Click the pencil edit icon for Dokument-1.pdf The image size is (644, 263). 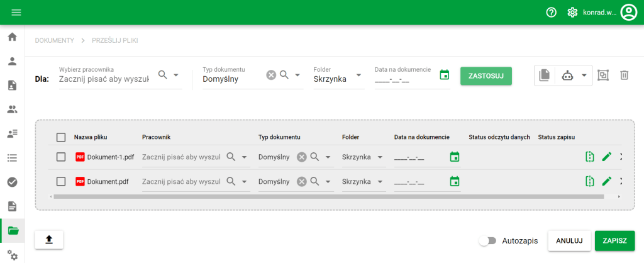607,157
